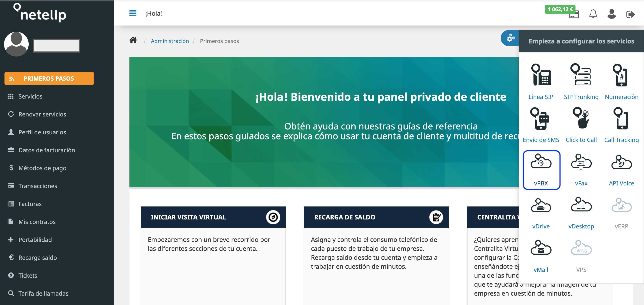Screen dimensions: 644x305
Task: Click the 1 062,12 € balance badge
Action: (560, 9)
